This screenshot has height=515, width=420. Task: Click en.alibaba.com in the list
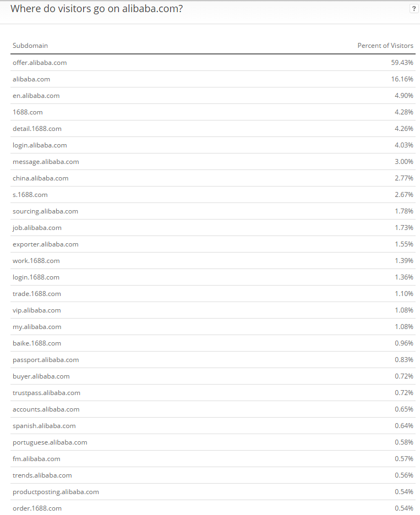36,96
